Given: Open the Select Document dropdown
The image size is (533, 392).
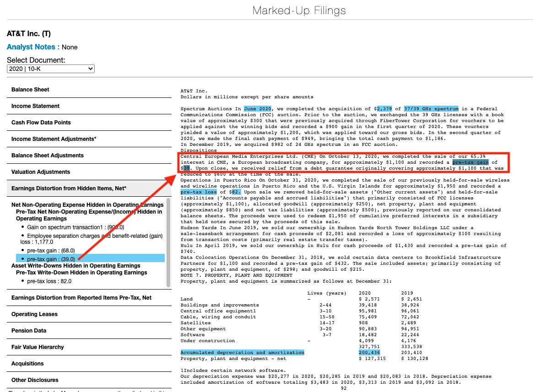Looking at the screenshot, I should [51, 69].
